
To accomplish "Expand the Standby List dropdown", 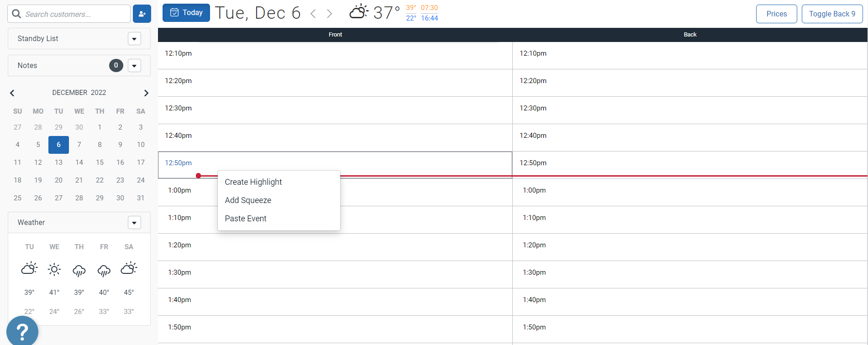I will pyautogui.click(x=134, y=39).
